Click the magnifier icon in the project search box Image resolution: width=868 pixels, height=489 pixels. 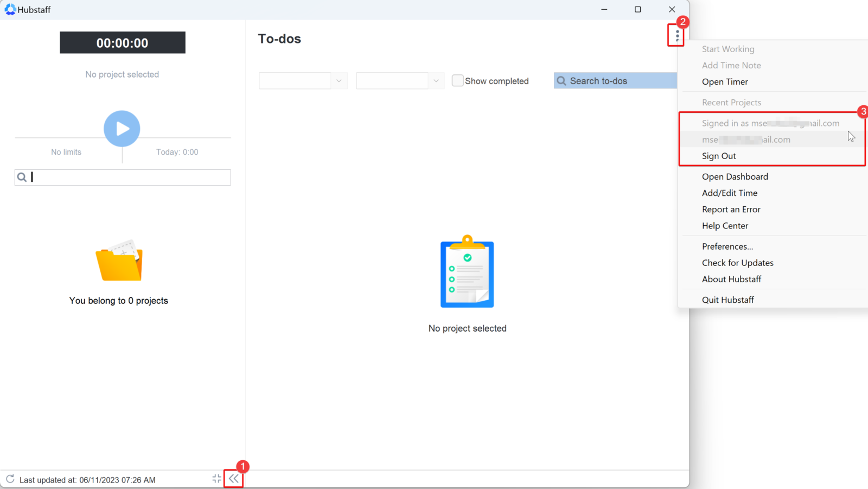22,177
